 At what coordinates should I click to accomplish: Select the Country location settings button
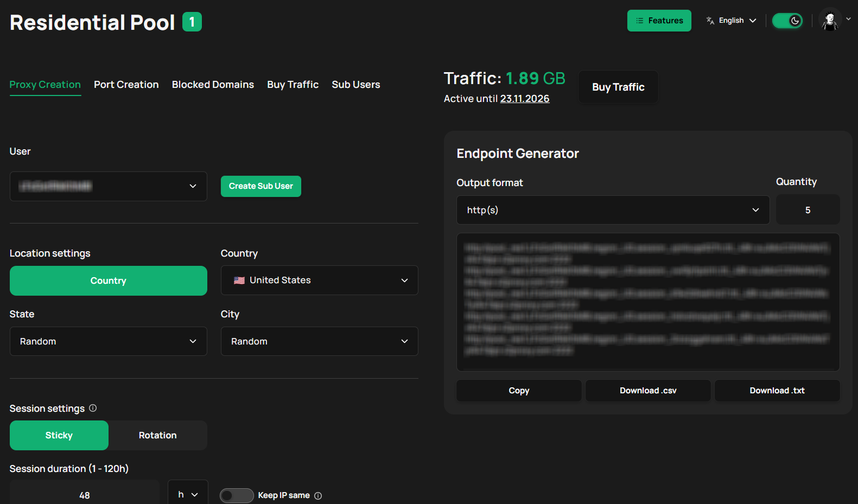pyautogui.click(x=109, y=280)
